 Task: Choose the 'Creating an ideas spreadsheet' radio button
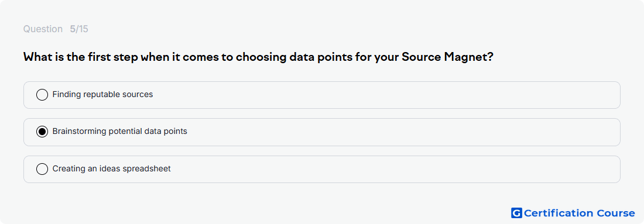point(42,169)
